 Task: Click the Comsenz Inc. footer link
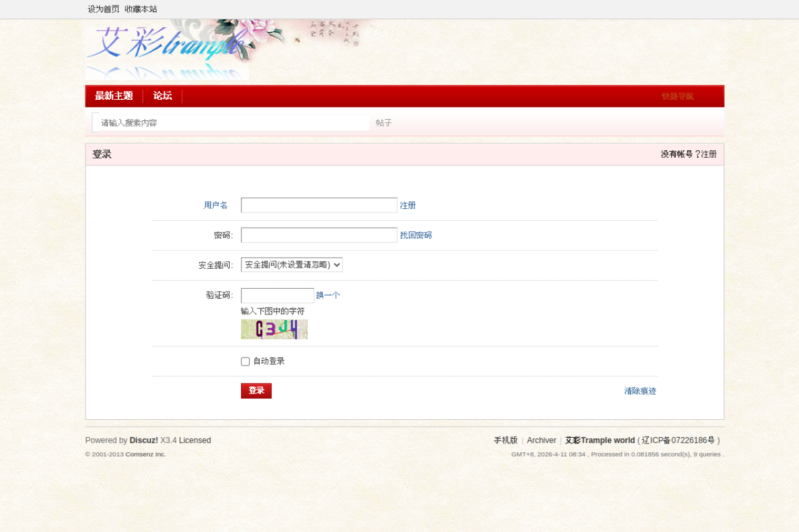click(x=145, y=454)
